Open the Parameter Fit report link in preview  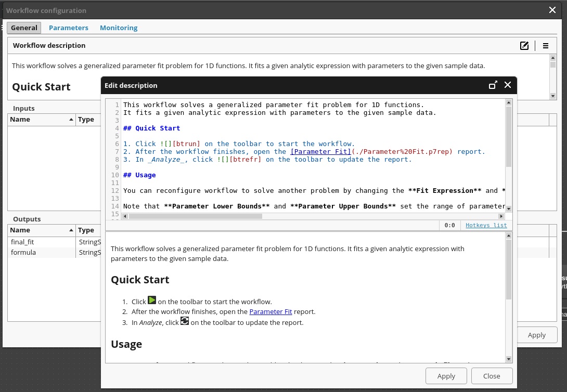pyautogui.click(x=270, y=311)
